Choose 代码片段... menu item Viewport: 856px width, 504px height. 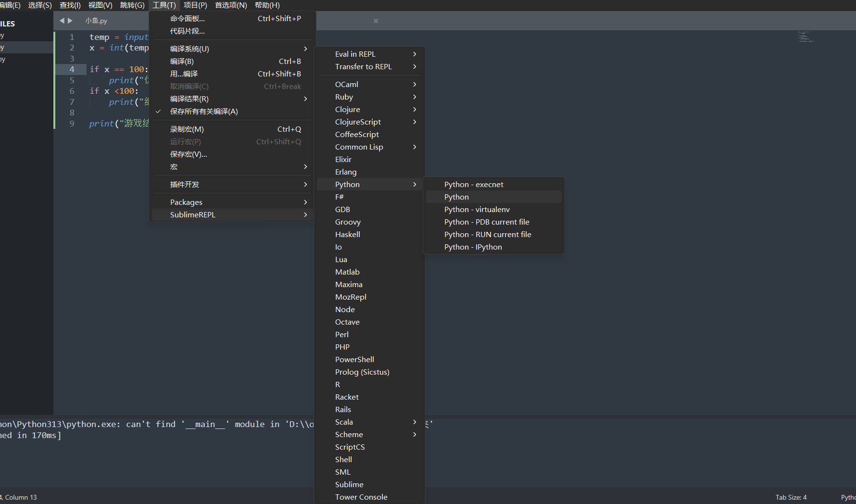click(x=231, y=31)
